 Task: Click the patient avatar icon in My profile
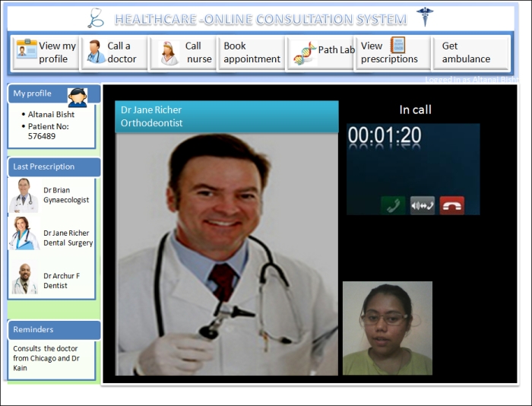click(78, 98)
